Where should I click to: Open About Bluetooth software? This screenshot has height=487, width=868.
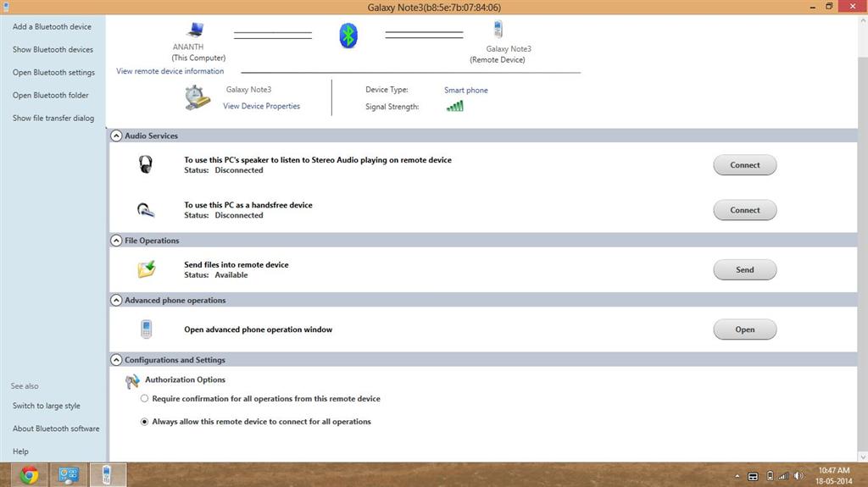click(x=56, y=429)
